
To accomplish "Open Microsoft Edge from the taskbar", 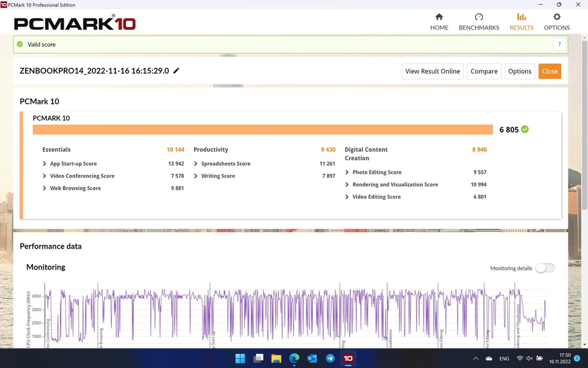I will (x=294, y=358).
